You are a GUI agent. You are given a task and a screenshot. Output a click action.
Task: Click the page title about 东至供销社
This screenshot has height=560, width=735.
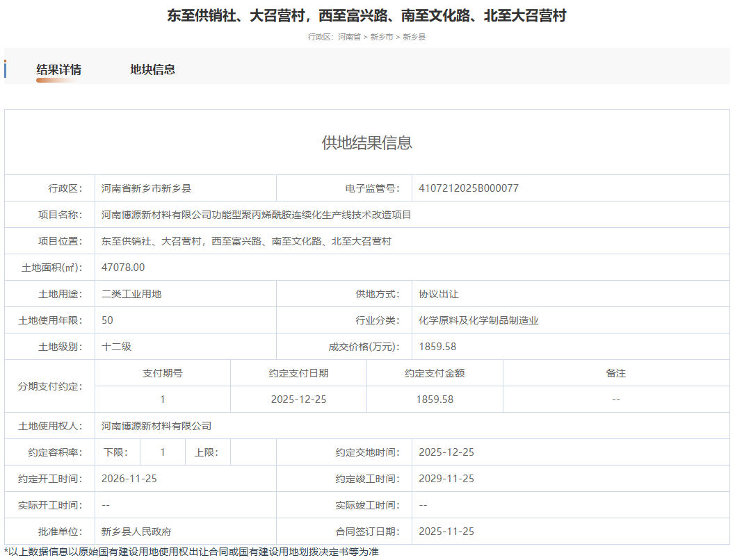click(366, 15)
